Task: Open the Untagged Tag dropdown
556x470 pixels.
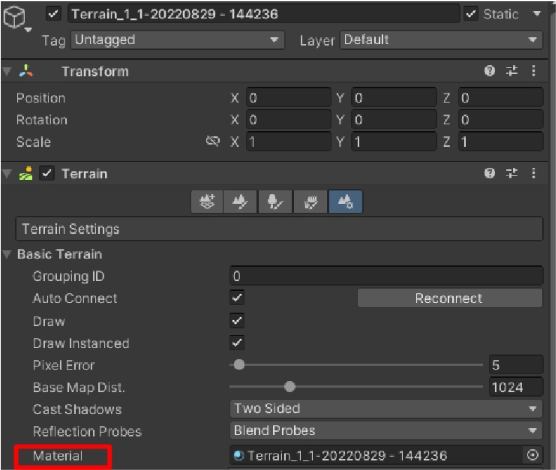Action: pyautogui.click(x=177, y=40)
